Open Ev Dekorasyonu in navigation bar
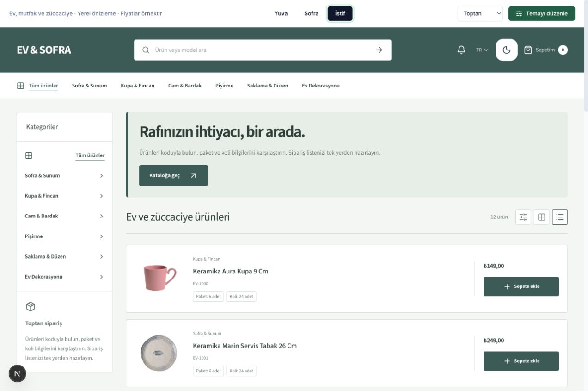This screenshot has width=588, height=391. (321, 86)
